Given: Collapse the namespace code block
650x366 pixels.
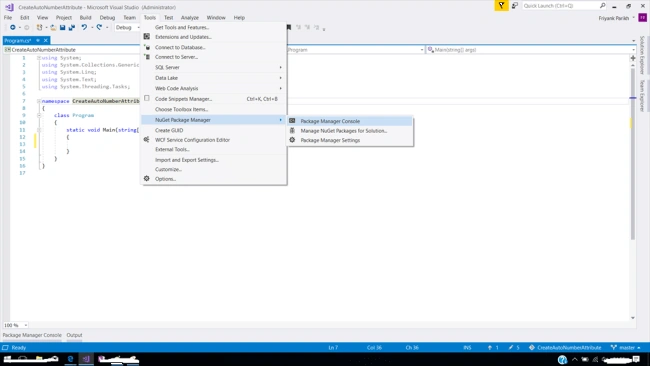Looking at the screenshot, I should (39, 101).
